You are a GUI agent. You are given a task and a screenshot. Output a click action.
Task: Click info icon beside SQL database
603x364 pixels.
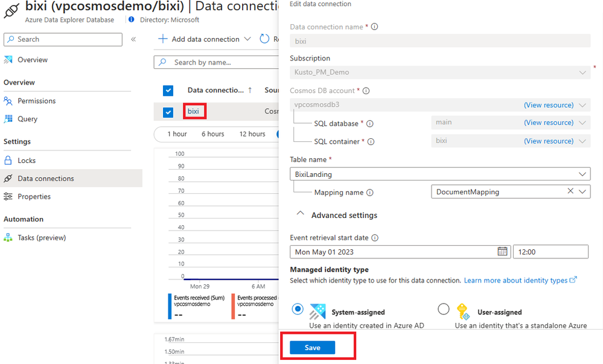click(x=370, y=124)
